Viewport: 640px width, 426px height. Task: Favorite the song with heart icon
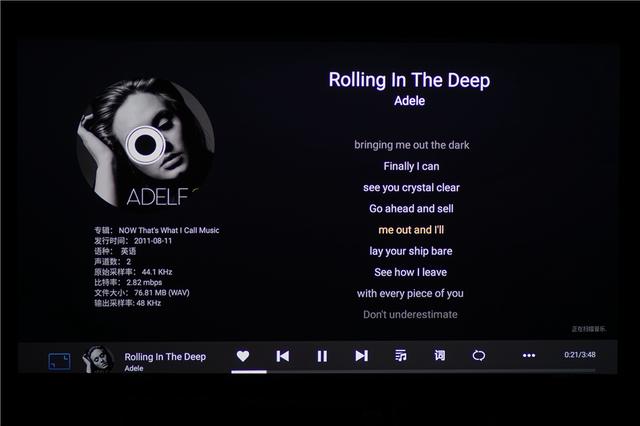243,356
